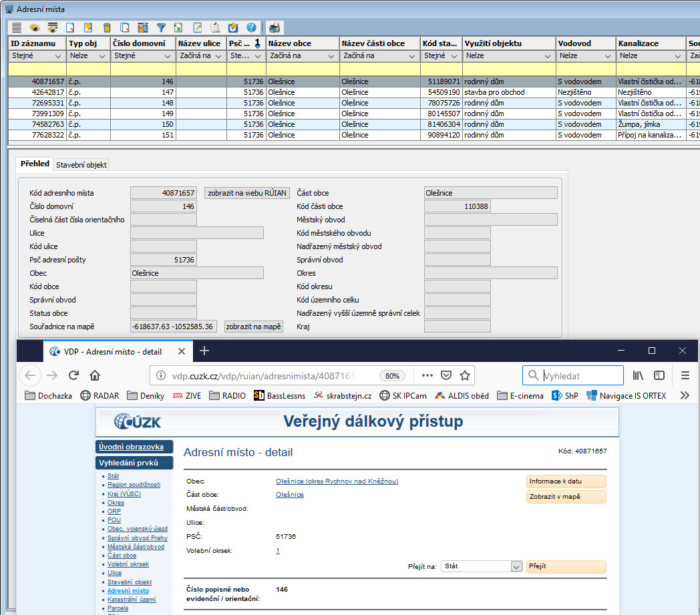Open a new browser tab

click(x=204, y=351)
